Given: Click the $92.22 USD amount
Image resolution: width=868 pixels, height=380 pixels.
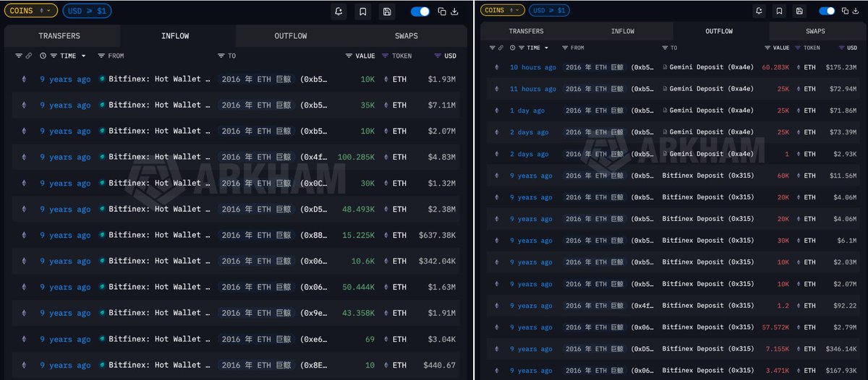Looking at the screenshot, I should (x=846, y=306).
